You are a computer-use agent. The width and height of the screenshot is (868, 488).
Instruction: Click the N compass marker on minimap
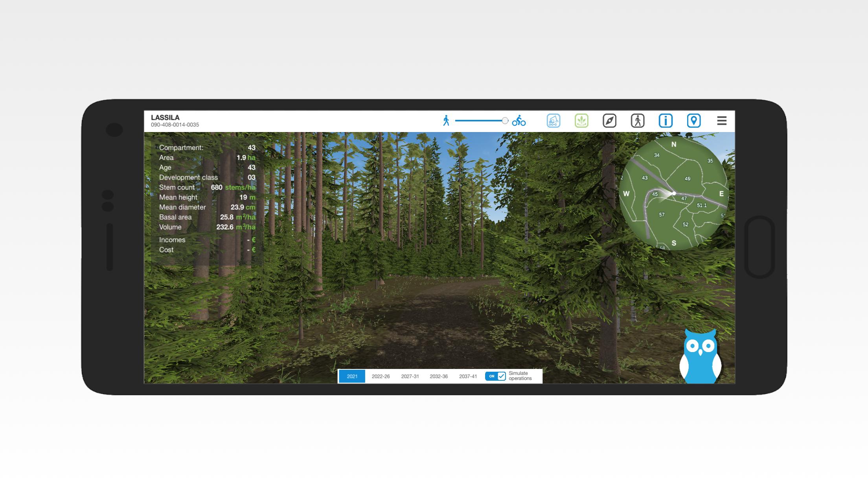coord(674,145)
